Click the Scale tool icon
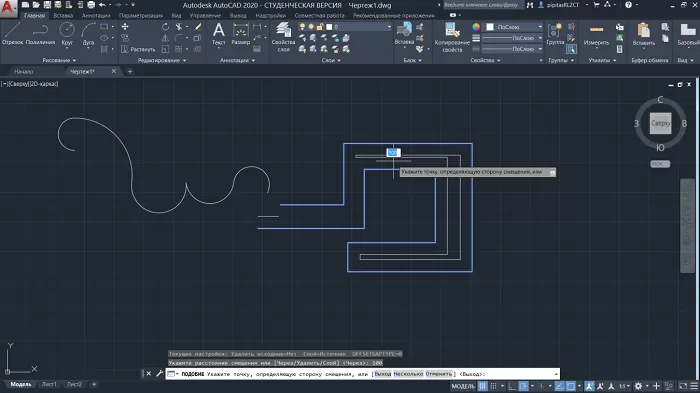700x393 pixels. point(165,49)
